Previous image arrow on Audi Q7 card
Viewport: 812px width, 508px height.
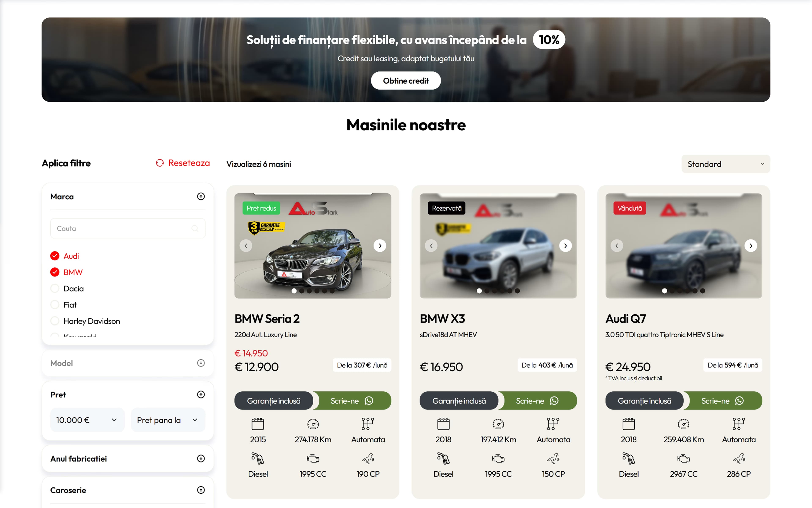617,246
